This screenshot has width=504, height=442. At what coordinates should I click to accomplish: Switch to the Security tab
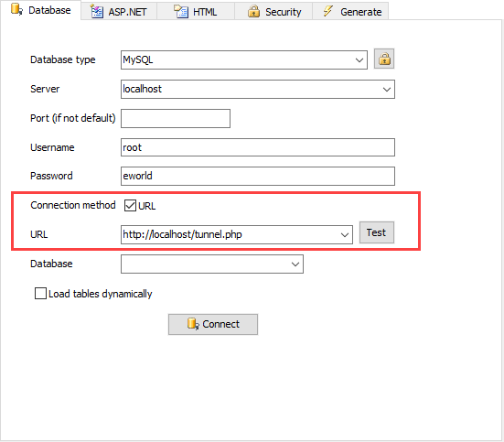click(x=273, y=12)
